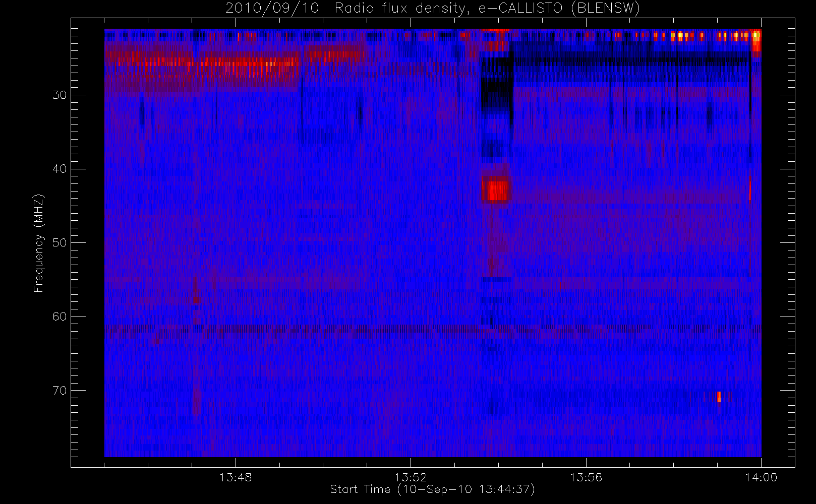Click the 30 frequency tick label
Screen dimensions: 816x504
60,95
